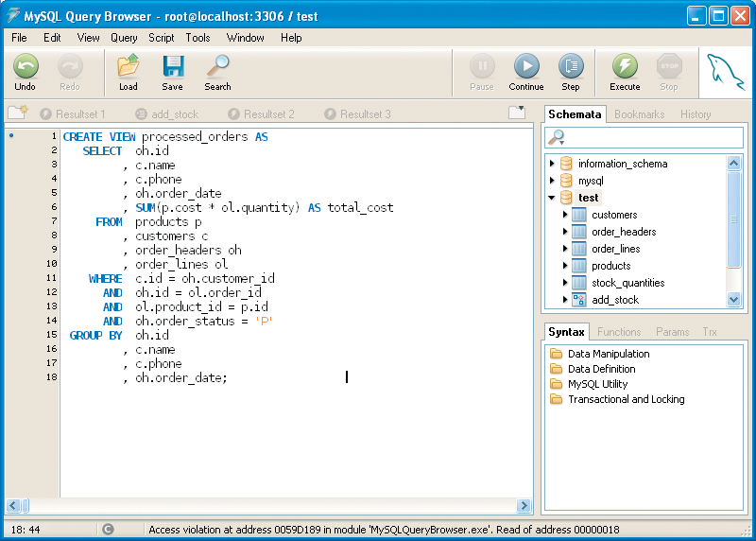
Task: Click the Redo toolbar icon
Action: (x=70, y=66)
